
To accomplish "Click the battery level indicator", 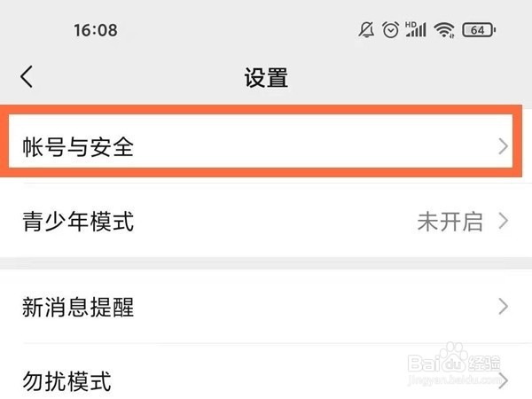I will (479, 30).
